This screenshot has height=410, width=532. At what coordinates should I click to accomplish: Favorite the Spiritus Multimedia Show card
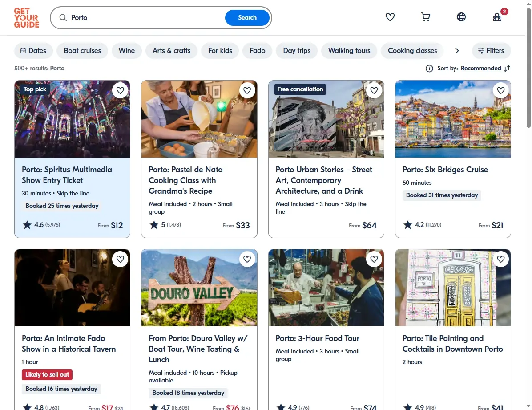(x=120, y=90)
